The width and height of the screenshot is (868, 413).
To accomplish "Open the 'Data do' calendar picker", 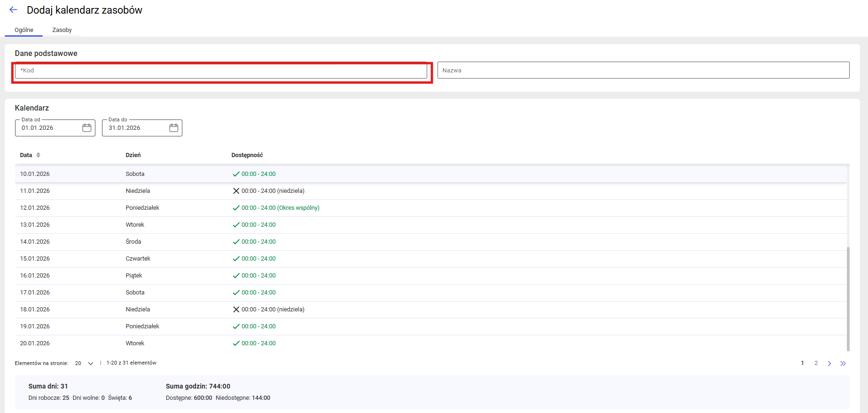I will point(174,128).
